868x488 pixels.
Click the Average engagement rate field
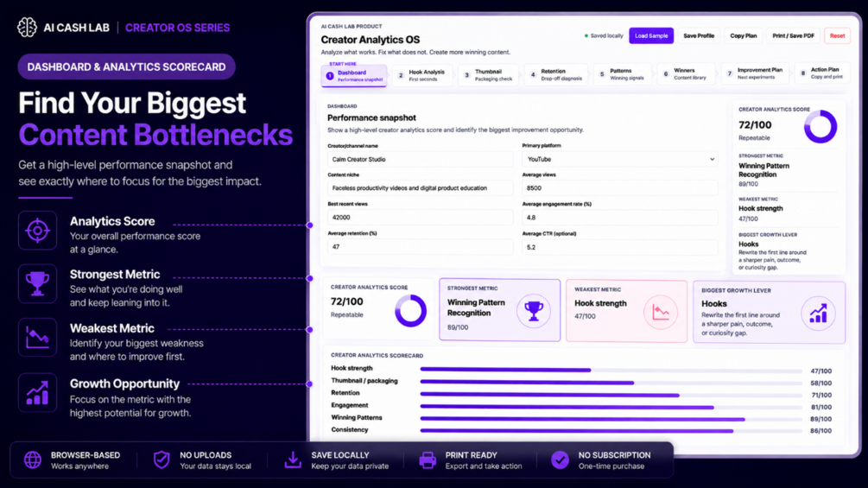[620, 218]
